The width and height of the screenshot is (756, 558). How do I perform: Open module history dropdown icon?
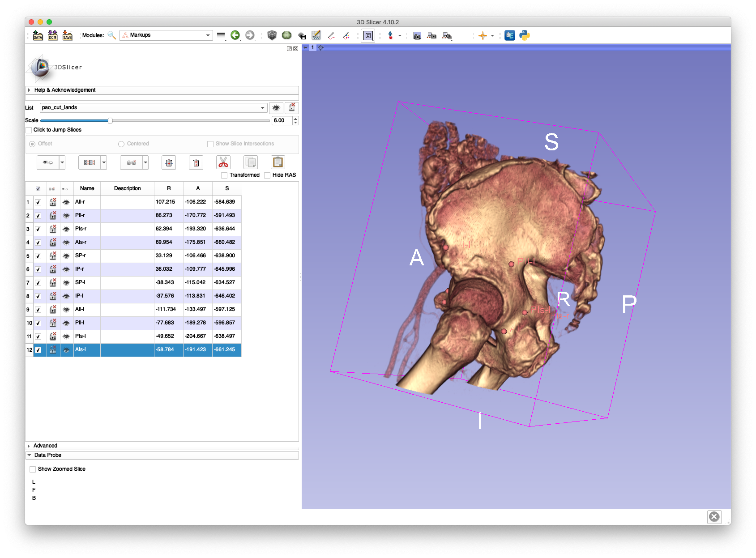[221, 35]
